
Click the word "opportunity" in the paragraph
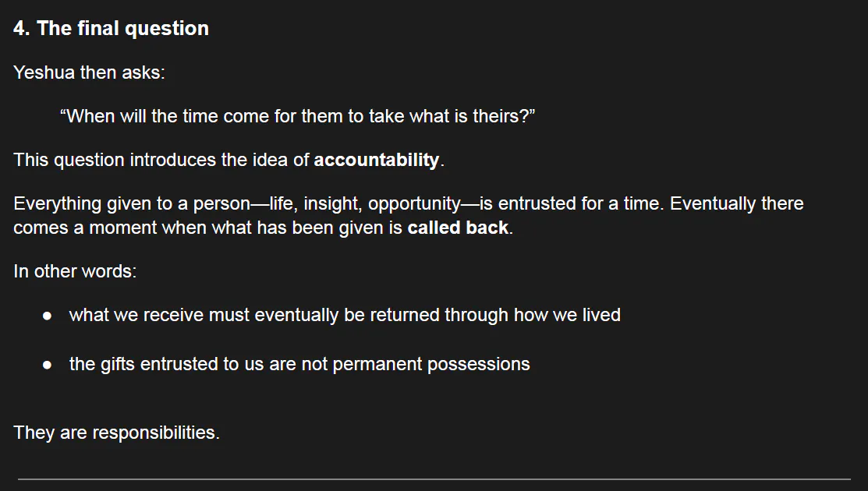click(x=413, y=204)
